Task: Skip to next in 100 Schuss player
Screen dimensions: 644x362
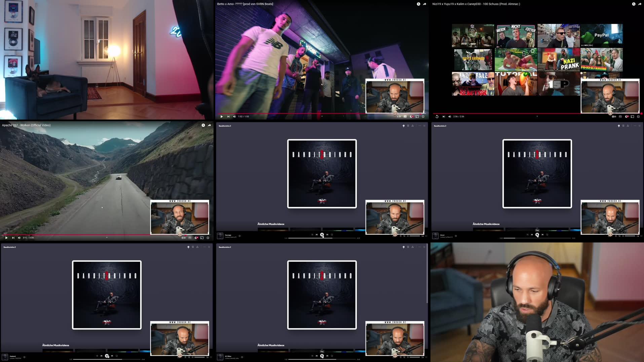Action: point(444,117)
